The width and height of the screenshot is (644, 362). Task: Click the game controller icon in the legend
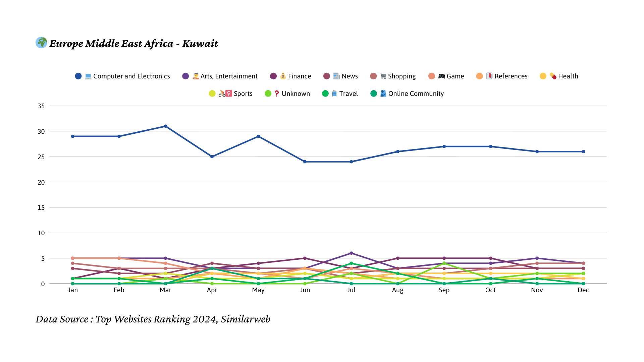point(441,76)
